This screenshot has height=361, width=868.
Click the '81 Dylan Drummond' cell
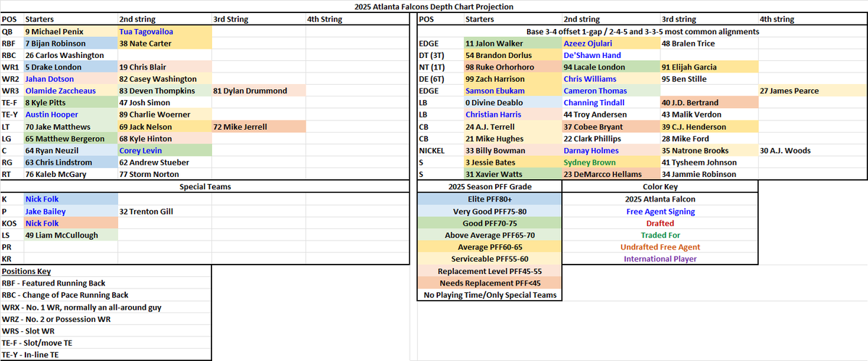(258, 91)
